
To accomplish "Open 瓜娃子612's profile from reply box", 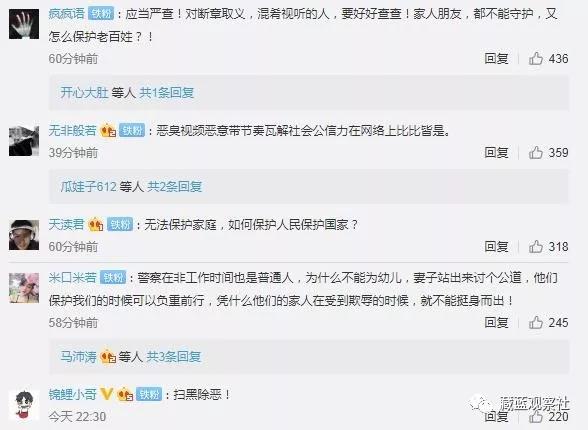I will pyautogui.click(x=88, y=186).
